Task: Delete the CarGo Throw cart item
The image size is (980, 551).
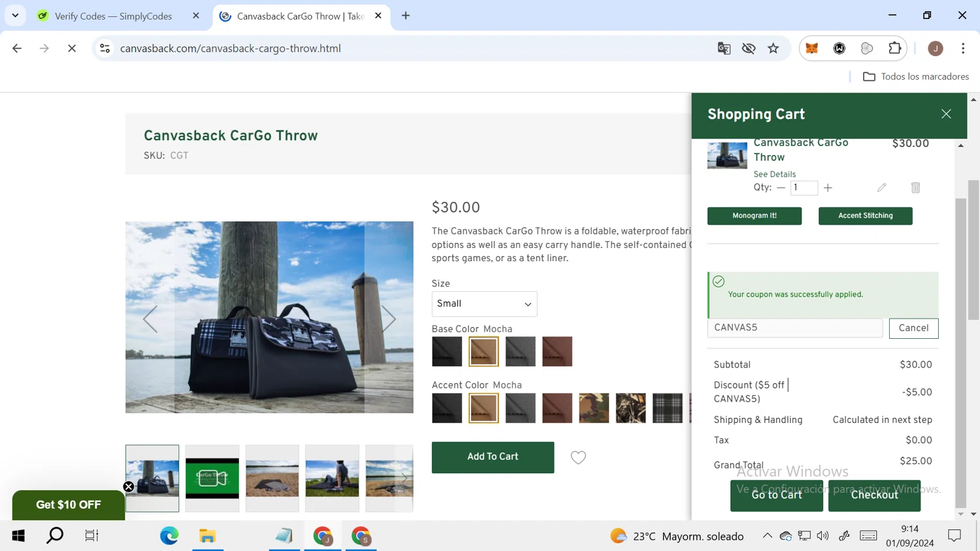Action: point(915,187)
